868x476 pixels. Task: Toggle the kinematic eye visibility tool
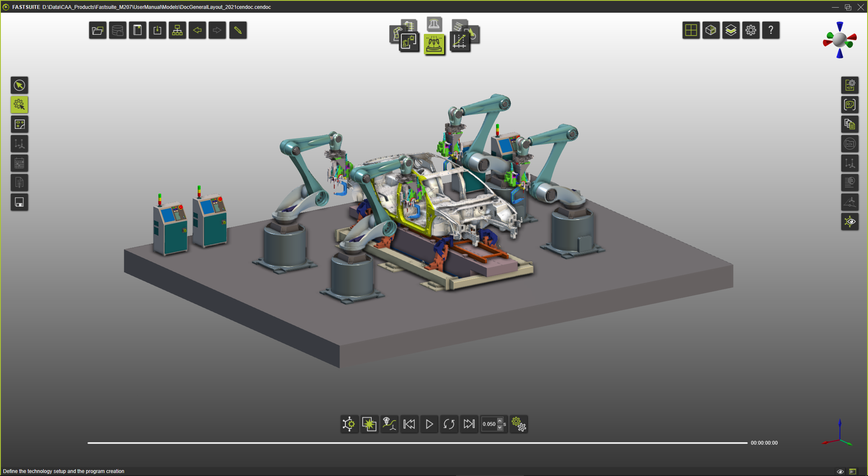coord(850,221)
